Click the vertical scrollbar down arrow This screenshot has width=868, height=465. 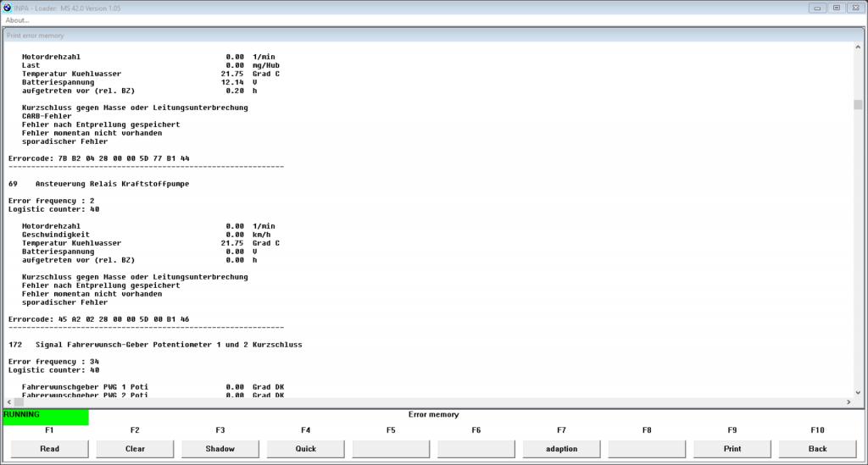[x=858, y=392]
